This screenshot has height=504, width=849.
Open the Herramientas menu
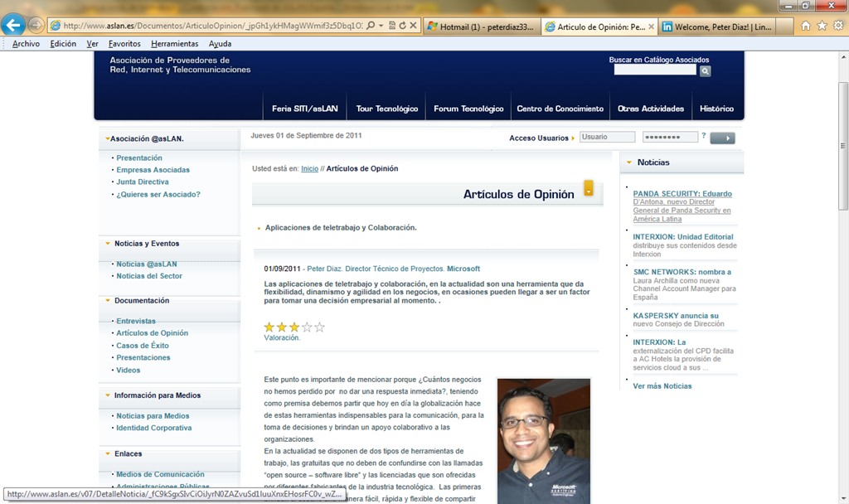tap(174, 44)
